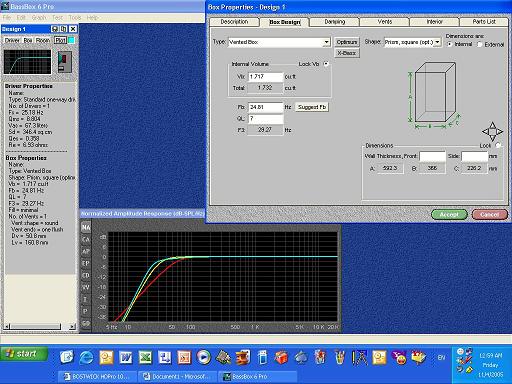
Task: Click the Wall Thickness Front input field
Action: [432, 156]
